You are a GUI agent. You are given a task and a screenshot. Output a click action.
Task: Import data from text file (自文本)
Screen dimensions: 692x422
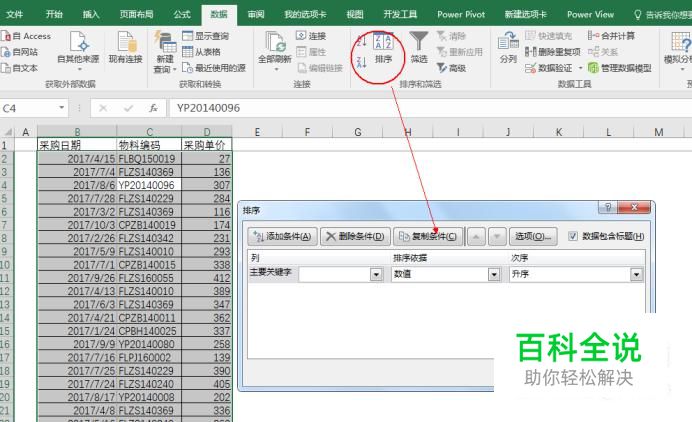20,68
